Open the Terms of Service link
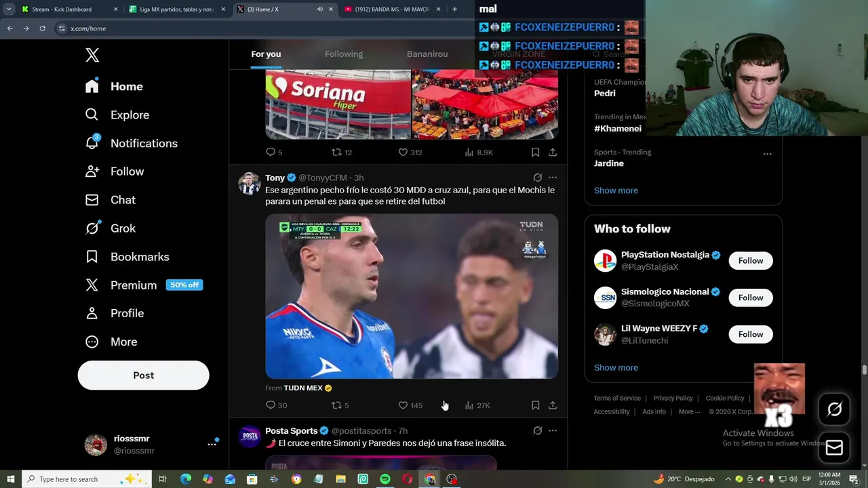 point(617,399)
